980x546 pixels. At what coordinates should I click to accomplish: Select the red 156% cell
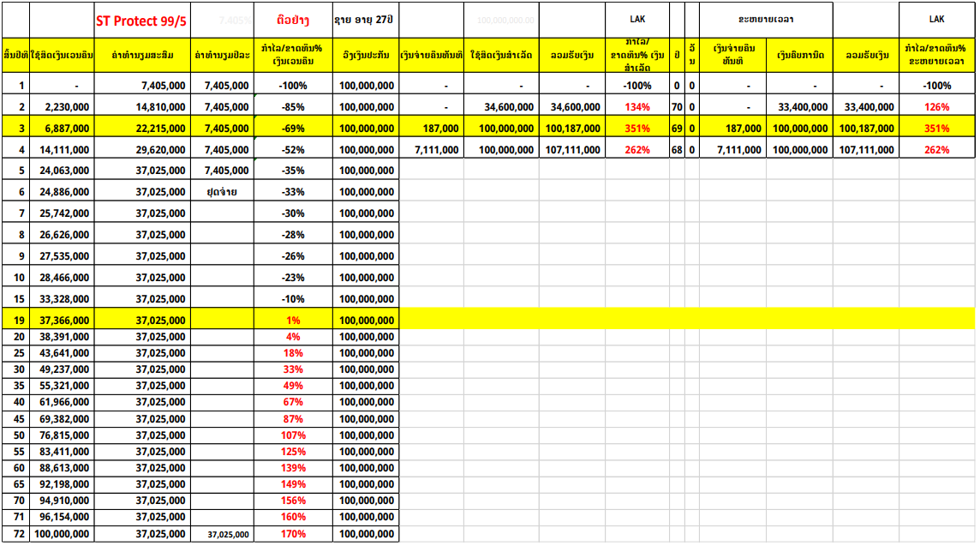[293, 501]
